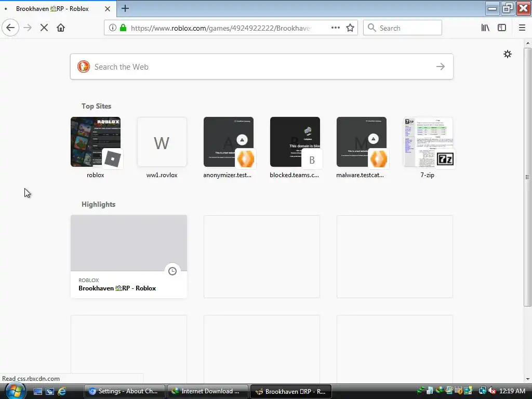Select the Brookhaven RP - Roblox tab
Image resolution: width=532 pixels, height=399 pixels.
coord(58,9)
